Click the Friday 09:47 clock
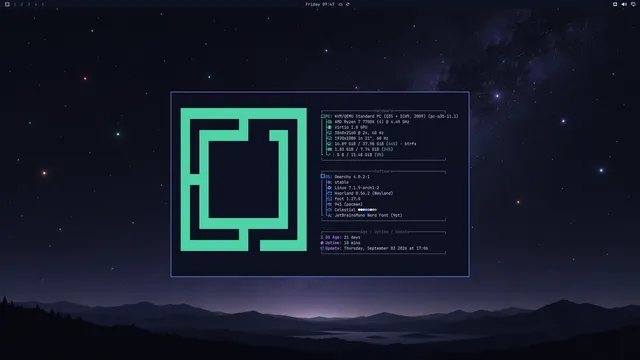The width and height of the screenshot is (640, 360). tap(320, 4)
